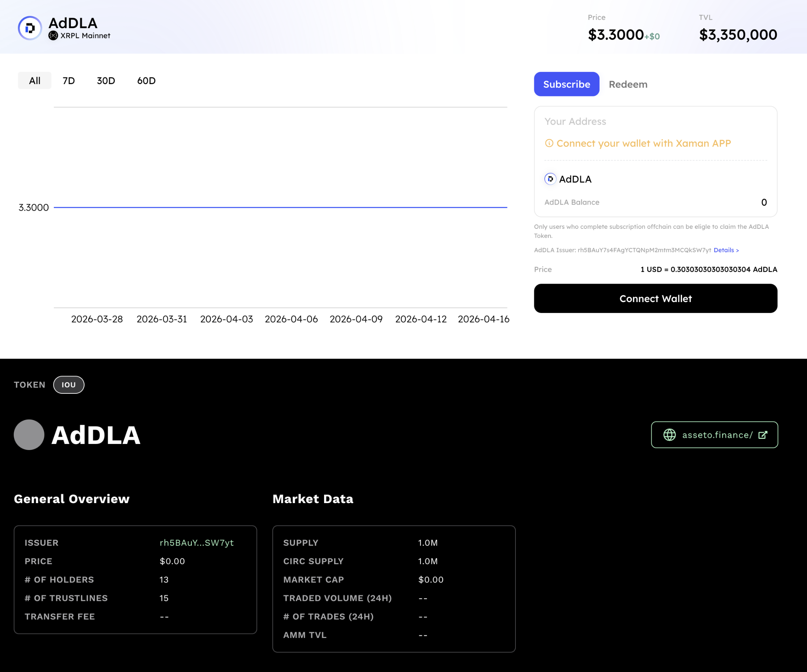Switch the chart to the 30D range
This screenshot has height=672, width=807.
tap(106, 80)
